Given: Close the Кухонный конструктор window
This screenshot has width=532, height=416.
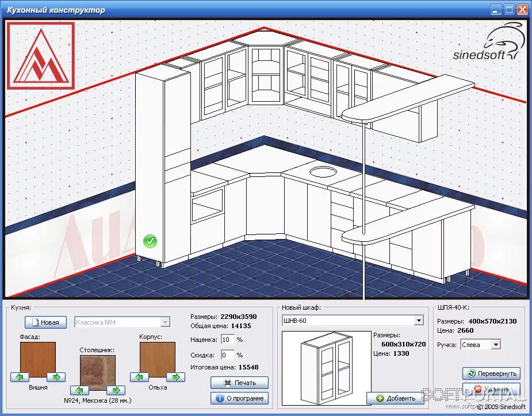Looking at the screenshot, I should 522,10.
